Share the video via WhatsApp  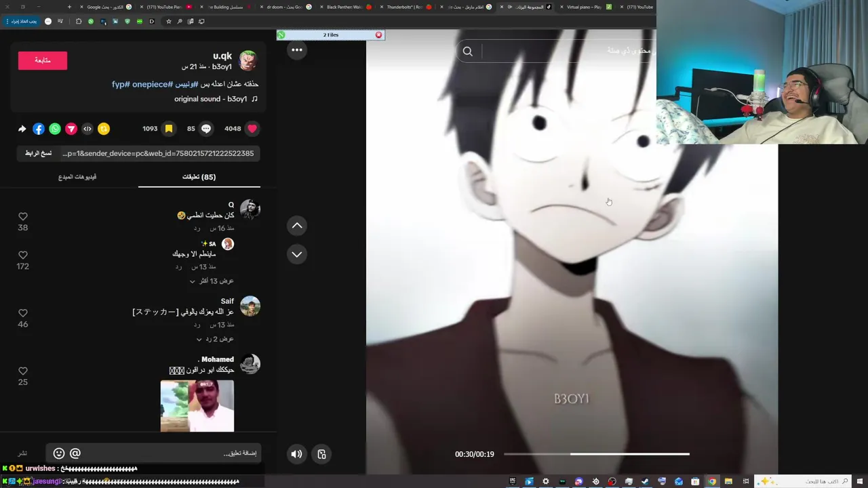[x=55, y=129]
